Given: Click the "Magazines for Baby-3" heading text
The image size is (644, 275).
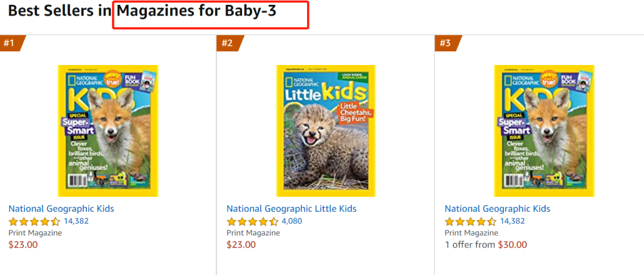Looking at the screenshot, I should click(x=197, y=11).
